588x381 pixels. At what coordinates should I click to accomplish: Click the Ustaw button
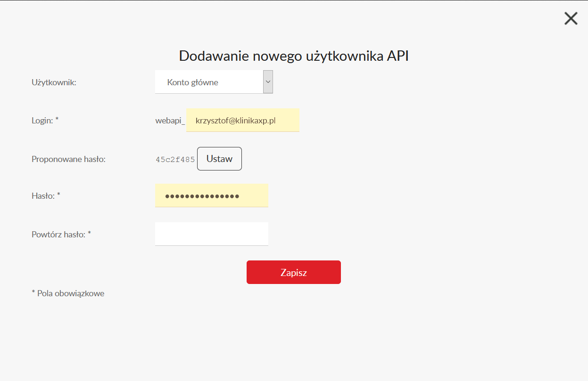coord(219,159)
